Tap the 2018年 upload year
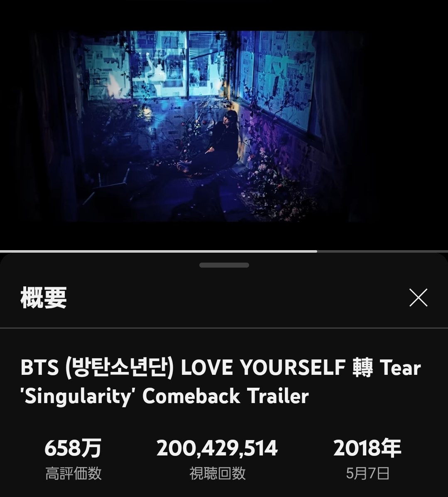This screenshot has width=448, height=497. coord(367,448)
